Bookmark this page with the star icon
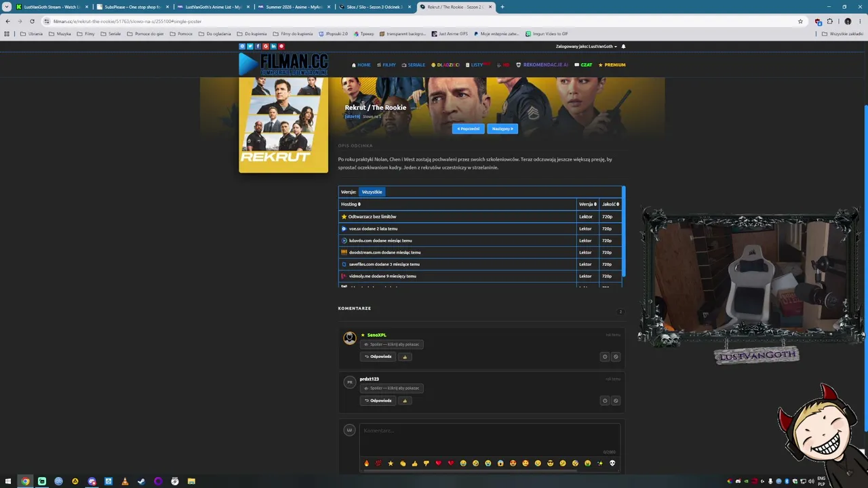 (800, 21)
